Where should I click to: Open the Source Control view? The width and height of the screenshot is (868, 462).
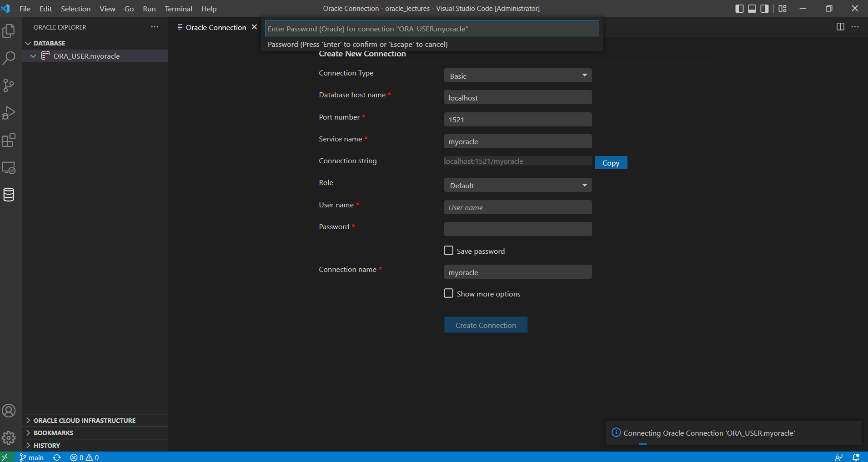9,85
